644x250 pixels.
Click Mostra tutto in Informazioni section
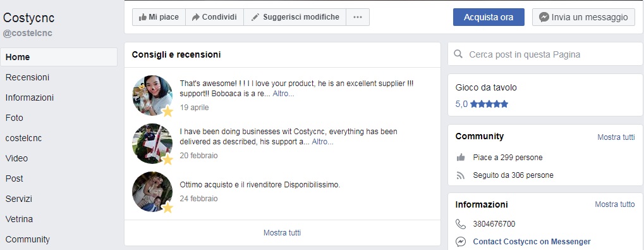click(615, 204)
